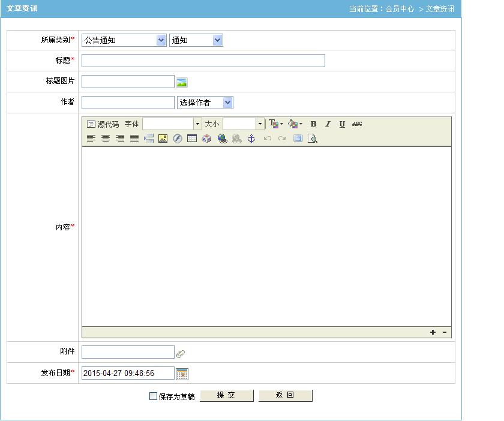Click the 返回 back button
The width and height of the screenshot is (504, 421).
285,396
